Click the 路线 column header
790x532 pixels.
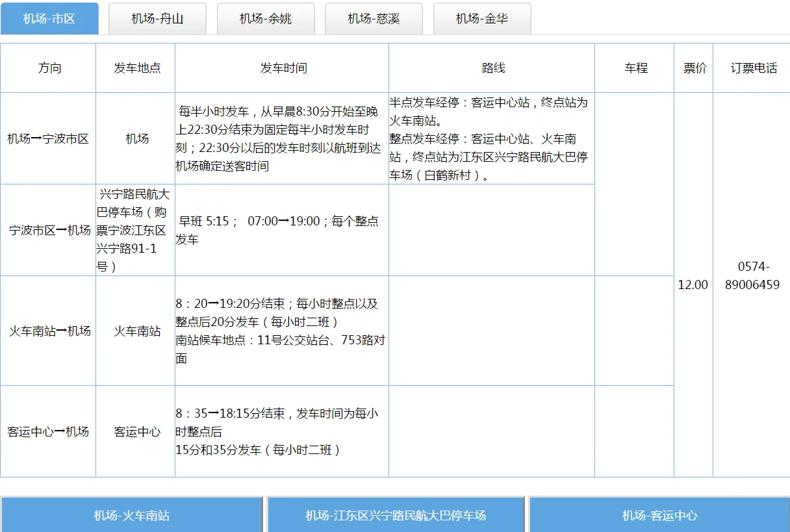click(x=491, y=67)
